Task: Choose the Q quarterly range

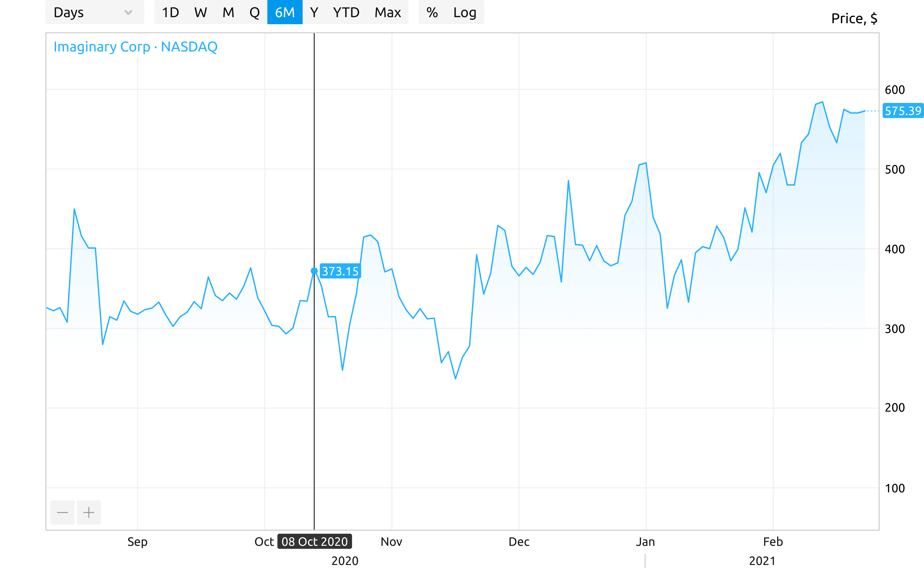Action: coord(255,12)
